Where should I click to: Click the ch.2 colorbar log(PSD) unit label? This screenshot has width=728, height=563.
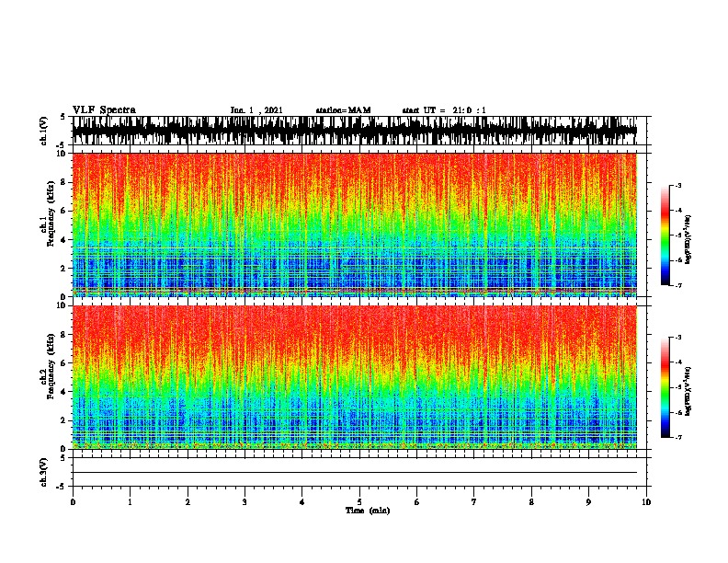[x=688, y=392]
